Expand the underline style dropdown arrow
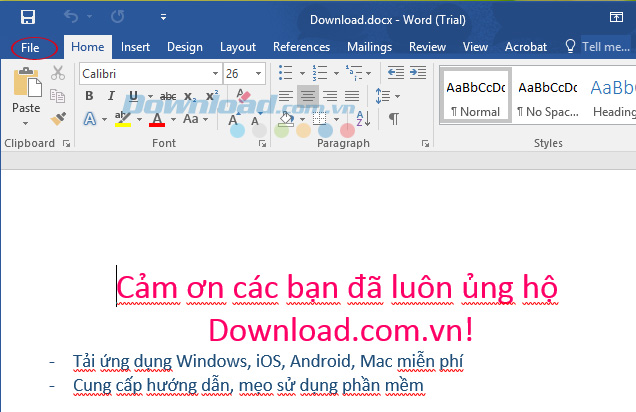This screenshot has height=412, width=636. tap(150, 96)
